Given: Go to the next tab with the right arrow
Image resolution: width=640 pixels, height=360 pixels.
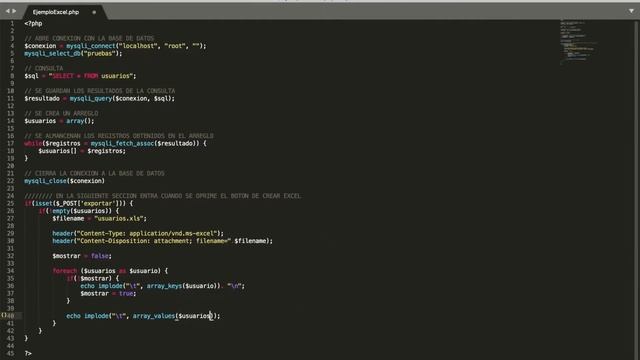Looking at the screenshot, I should (14, 11).
